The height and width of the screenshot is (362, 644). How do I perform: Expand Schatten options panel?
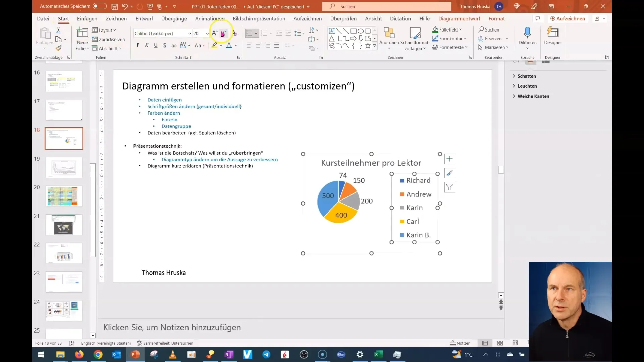click(515, 76)
